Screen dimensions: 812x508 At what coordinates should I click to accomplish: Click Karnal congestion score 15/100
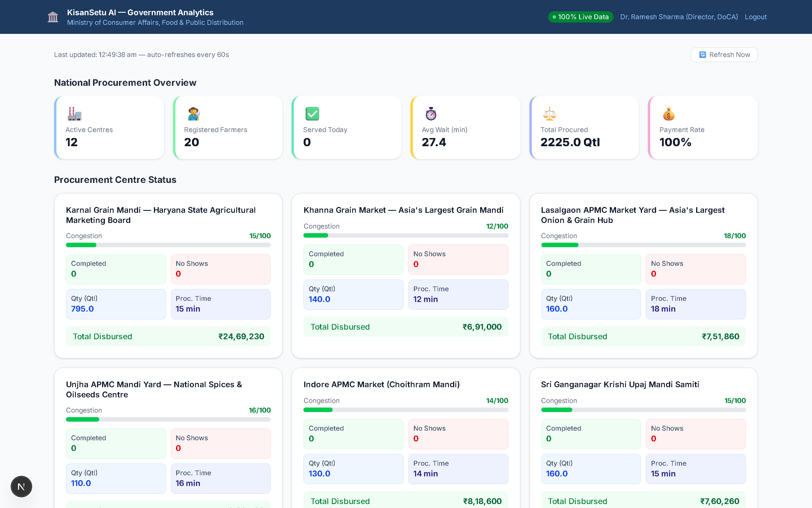pyautogui.click(x=260, y=236)
